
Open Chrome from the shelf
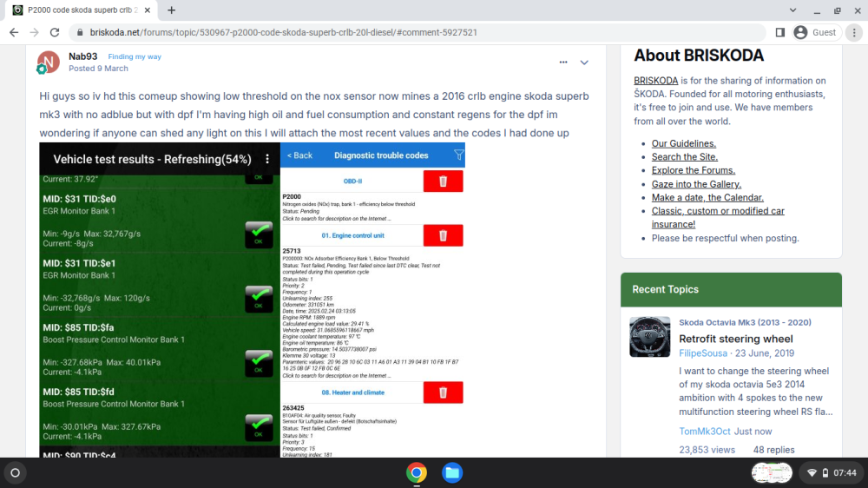417,473
